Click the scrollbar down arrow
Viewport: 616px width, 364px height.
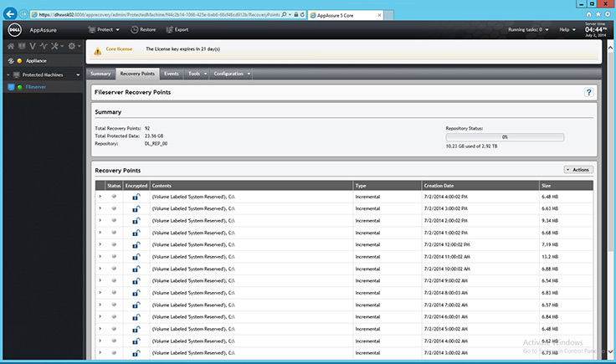click(610, 351)
